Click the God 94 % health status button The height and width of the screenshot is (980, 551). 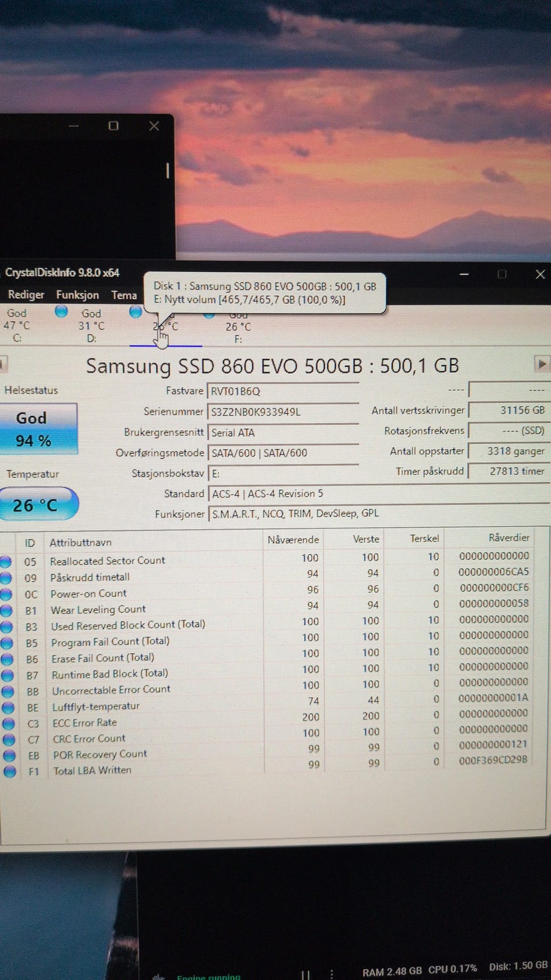38,429
